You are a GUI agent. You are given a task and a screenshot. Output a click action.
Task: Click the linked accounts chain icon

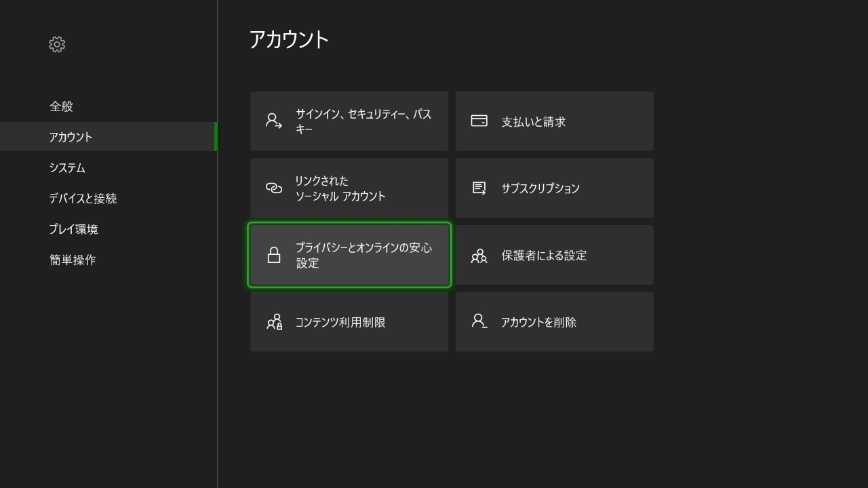[274, 188]
